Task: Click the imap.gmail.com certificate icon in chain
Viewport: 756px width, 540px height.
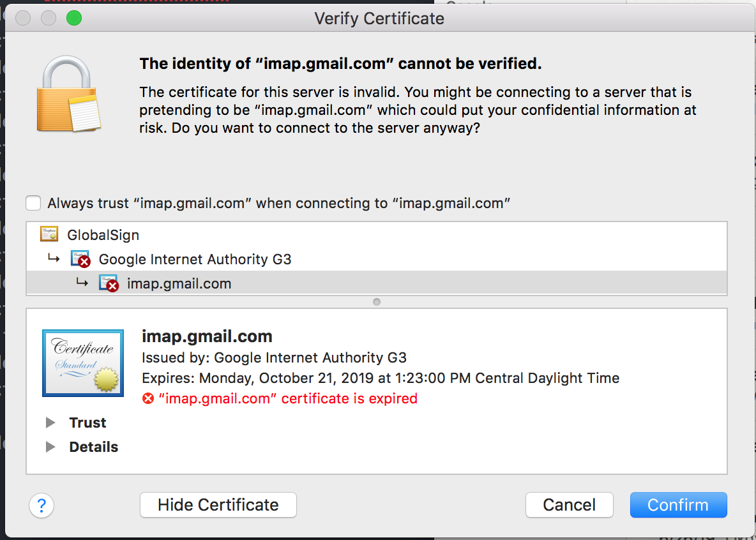Action: [109, 283]
